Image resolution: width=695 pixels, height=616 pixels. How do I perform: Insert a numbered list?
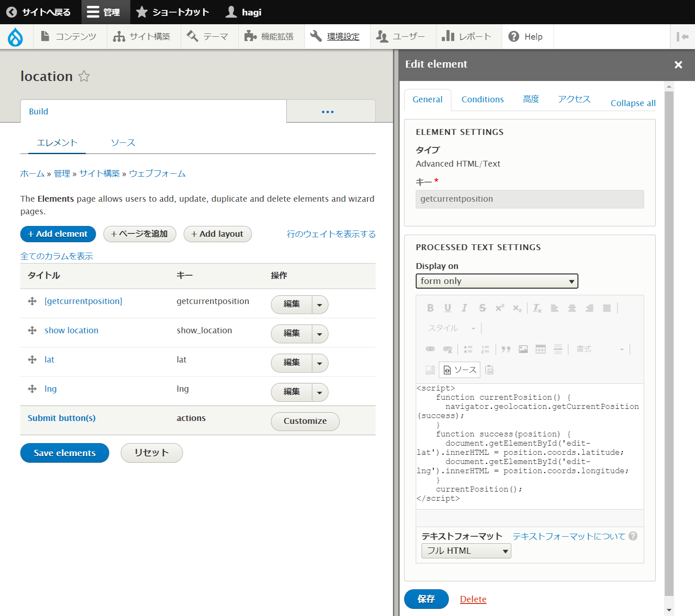pos(485,349)
